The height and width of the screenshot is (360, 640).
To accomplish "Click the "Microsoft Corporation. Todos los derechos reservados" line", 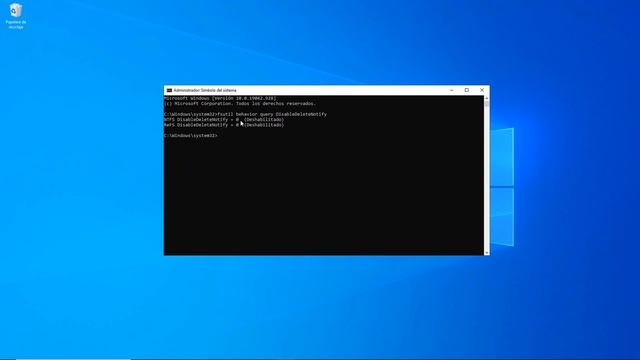I will tap(240, 104).
